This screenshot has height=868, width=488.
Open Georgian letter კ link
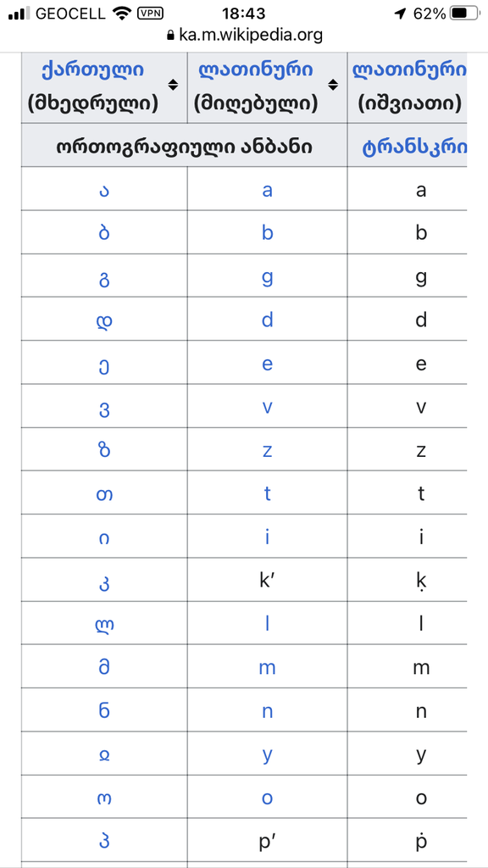(x=104, y=583)
